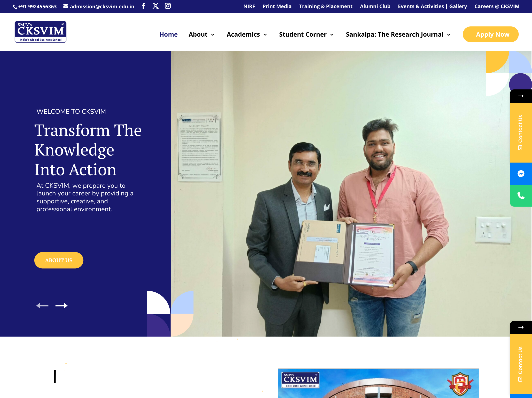
Task: Open the Print Media link
Action: point(277,6)
